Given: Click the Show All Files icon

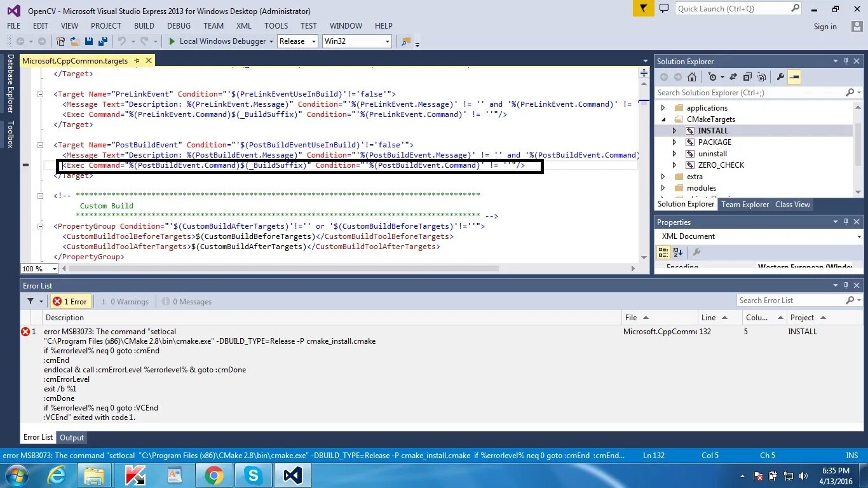Looking at the screenshot, I should pyautogui.click(x=761, y=77).
